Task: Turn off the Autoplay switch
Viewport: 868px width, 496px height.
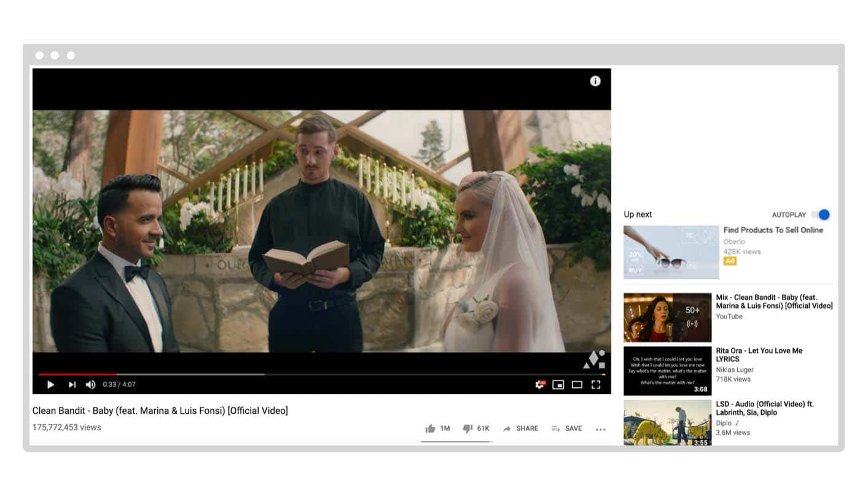Action: coord(820,215)
